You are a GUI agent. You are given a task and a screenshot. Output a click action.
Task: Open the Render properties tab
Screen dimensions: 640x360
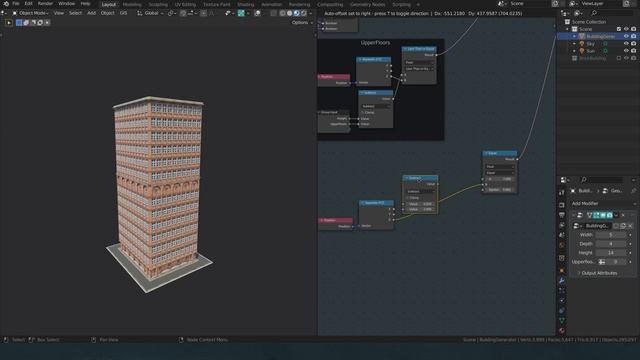coord(562,205)
